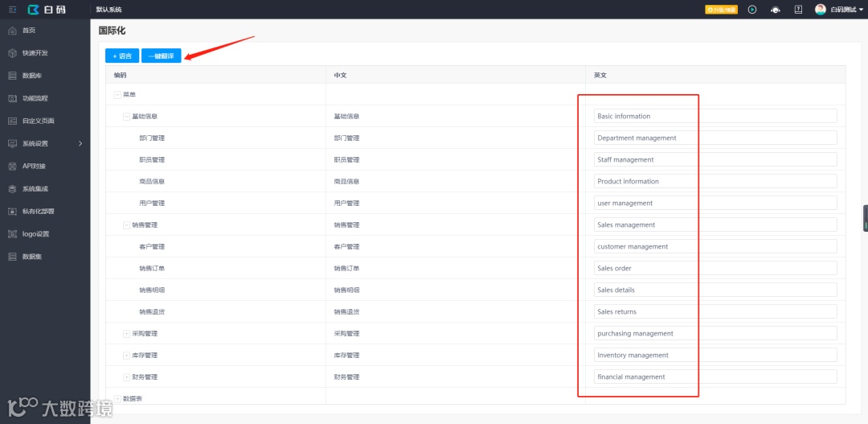Click the 自定义页面 sidebar icon
Image resolution: width=868 pixels, height=424 pixels.
tap(13, 121)
